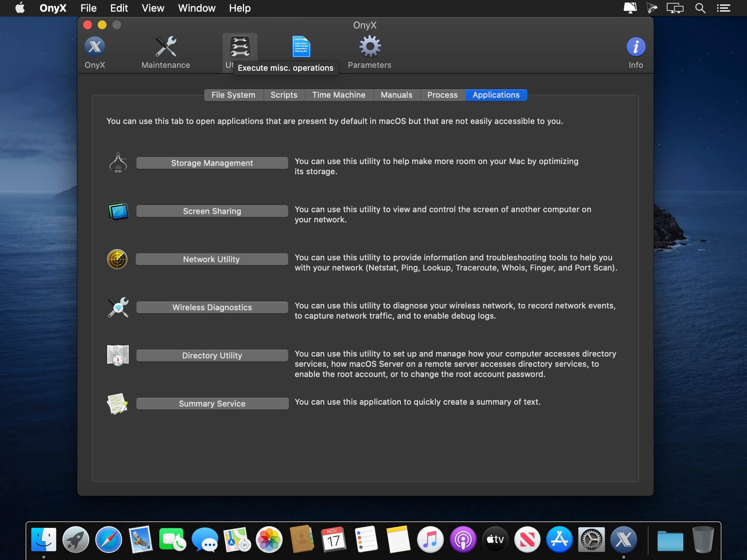Screen dimensions: 747x560
Task: Launch Network Utility
Action: point(212,259)
